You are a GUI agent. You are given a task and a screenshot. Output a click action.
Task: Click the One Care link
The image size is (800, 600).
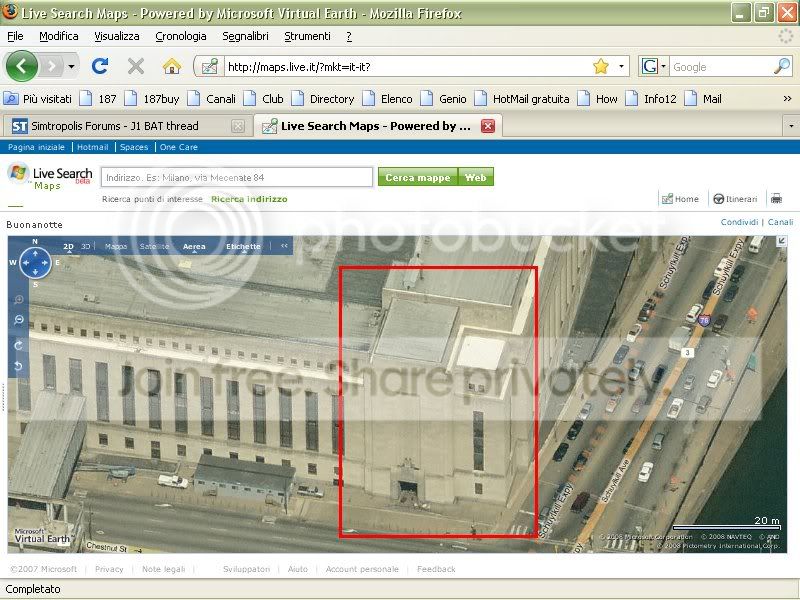click(x=179, y=147)
